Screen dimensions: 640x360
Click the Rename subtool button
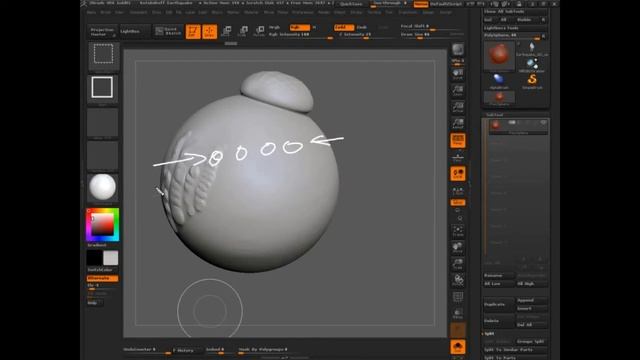coord(499,276)
